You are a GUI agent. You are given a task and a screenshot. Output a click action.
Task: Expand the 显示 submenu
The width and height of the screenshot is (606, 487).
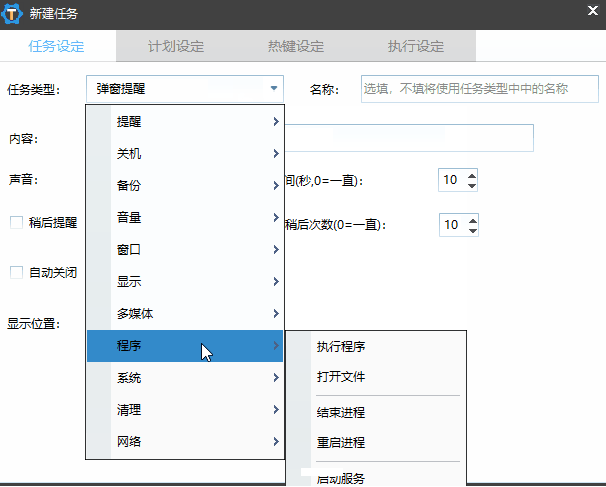(185, 281)
